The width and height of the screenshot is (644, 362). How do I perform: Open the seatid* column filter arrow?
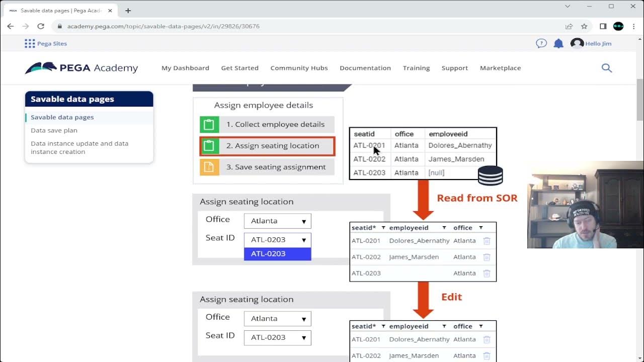(383, 228)
